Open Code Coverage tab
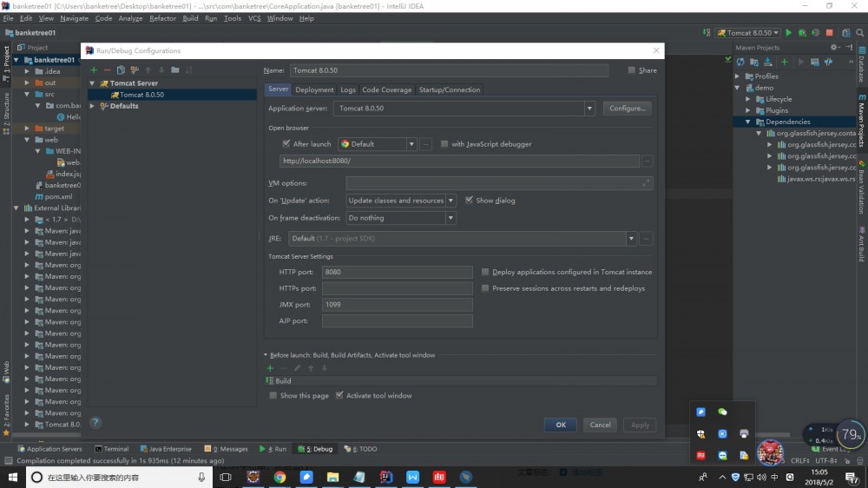The height and width of the screenshot is (488, 868). click(x=387, y=89)
